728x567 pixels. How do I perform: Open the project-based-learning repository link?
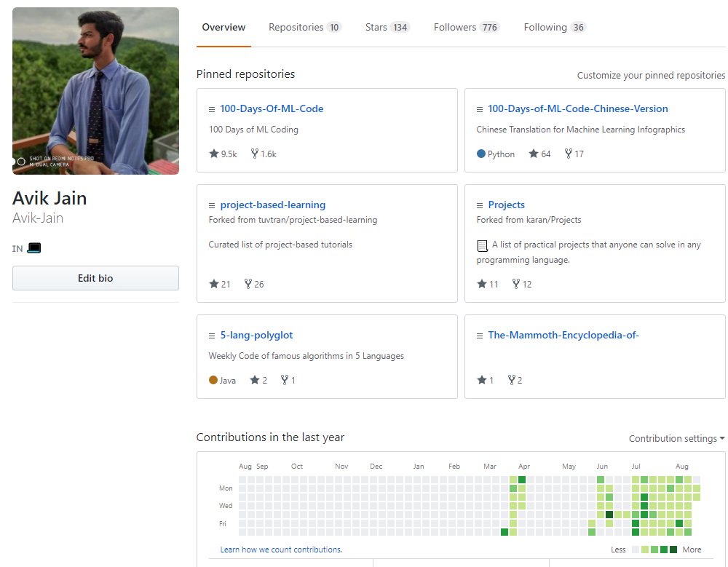tap(272, 205)
